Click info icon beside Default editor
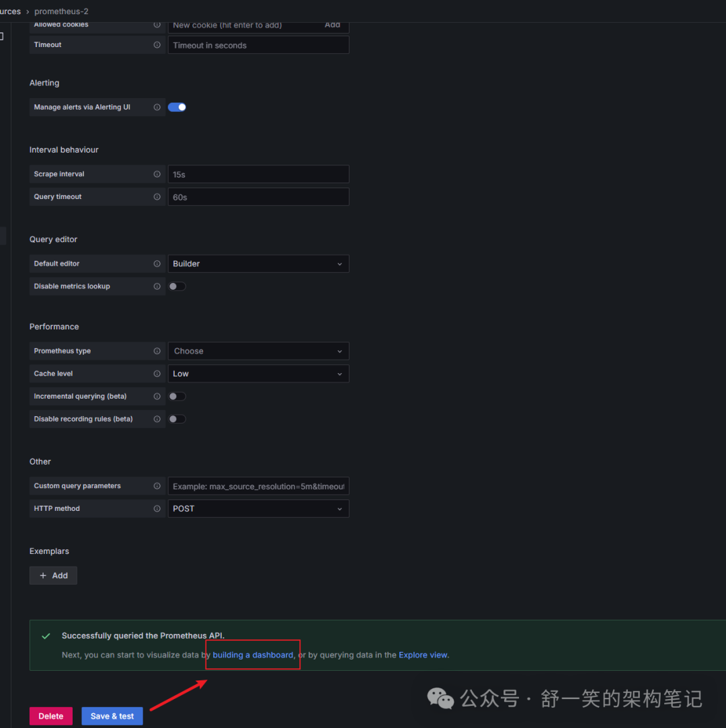This screenshot has width=726, height=728. coord(157,264)
